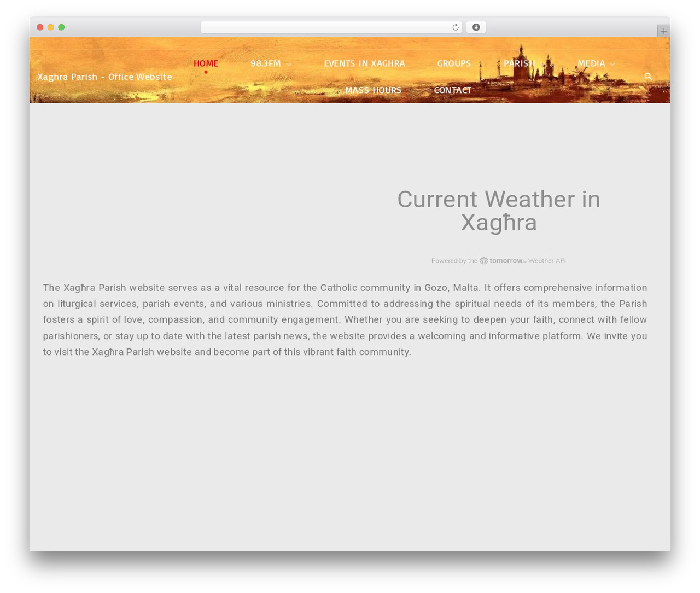Image resolution: width=700 pixels, height=593 pixels.
Task: Open the Parish menu item
Action: click(x=519, y=63)
